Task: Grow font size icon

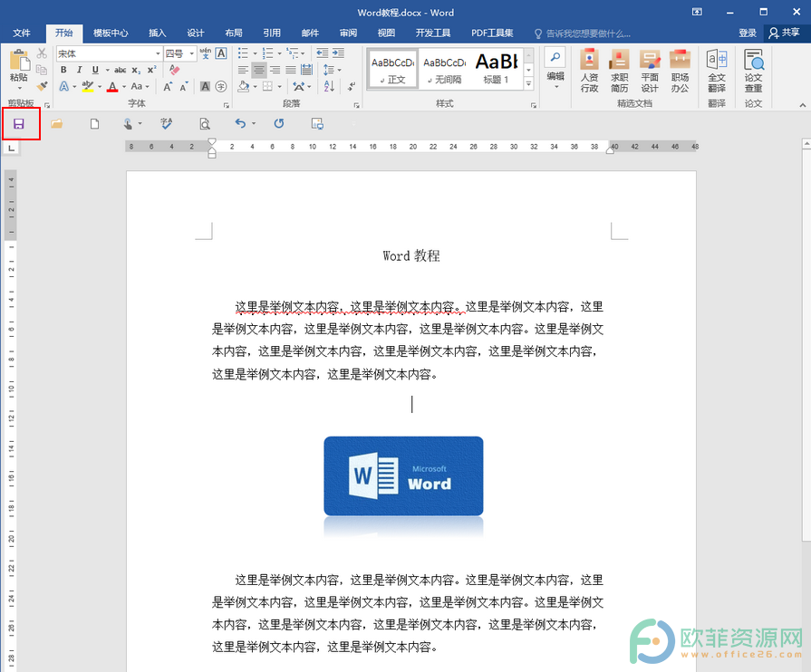Action: click(x=168, y=86)
